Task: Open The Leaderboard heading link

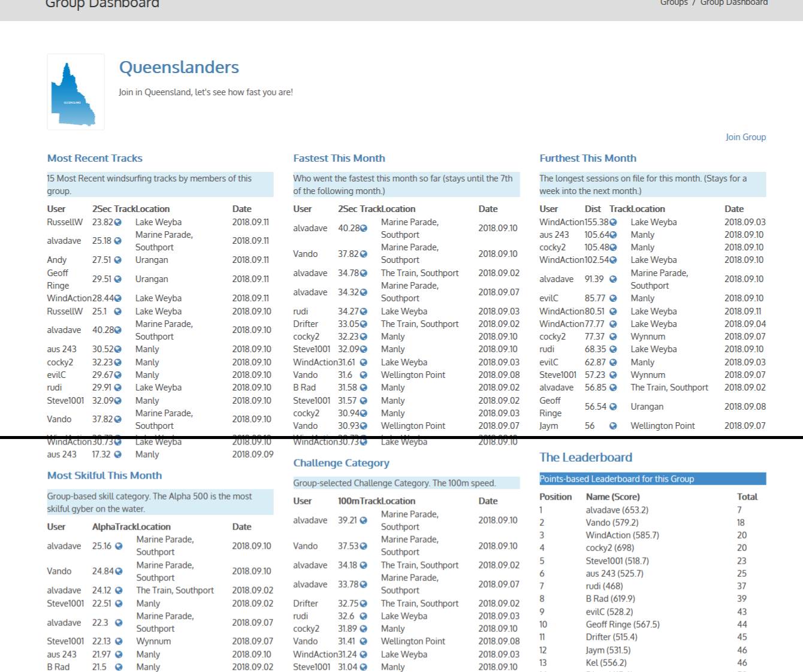Action: (x=585, y=458)
